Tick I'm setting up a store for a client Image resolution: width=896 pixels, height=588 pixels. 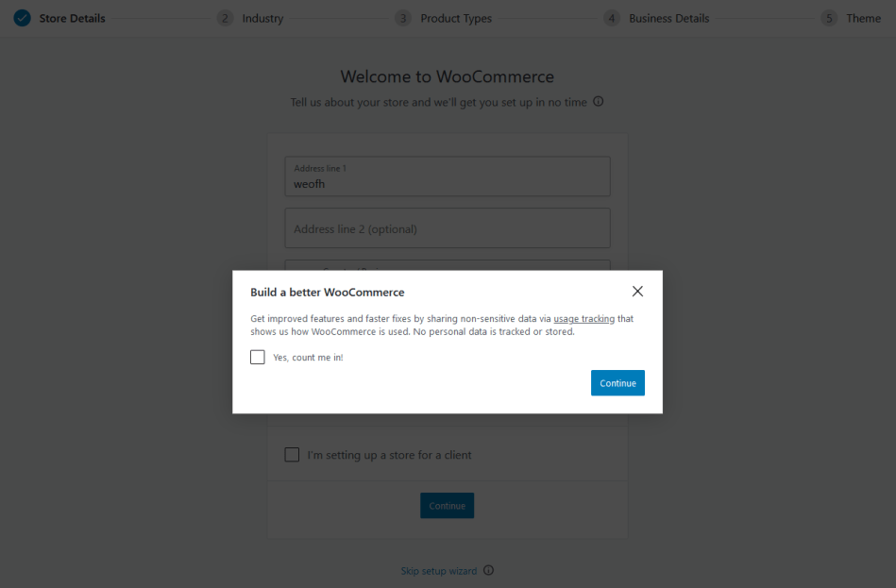click(292, 455)
